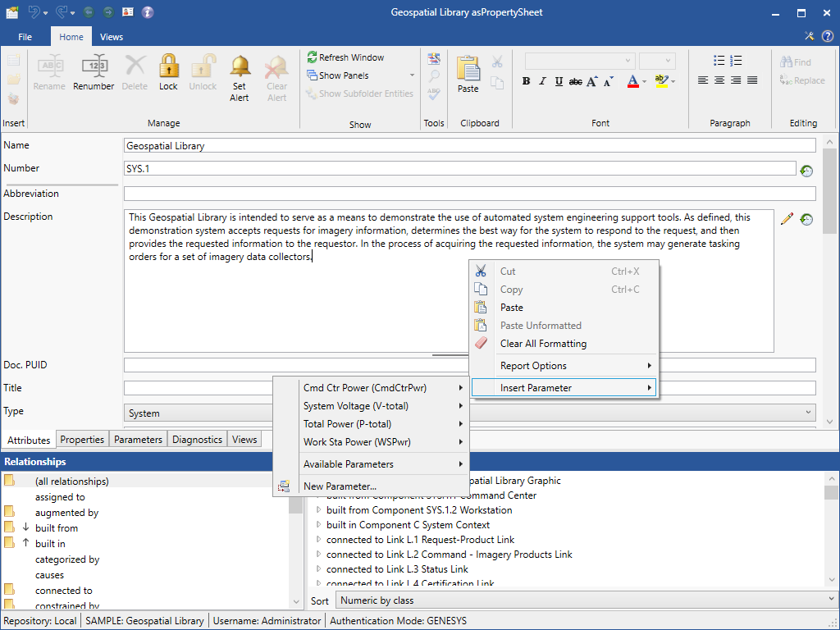Click the red font color button
Screen dimensions: 840x630
[632, 81]
